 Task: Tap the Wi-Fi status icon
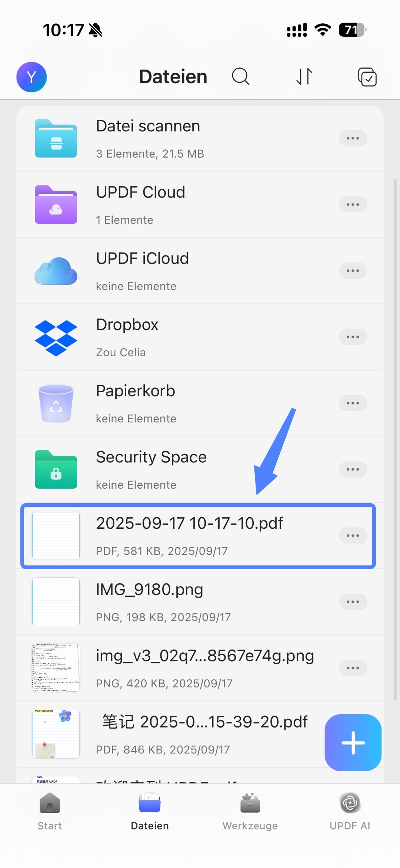coord(323,30)
